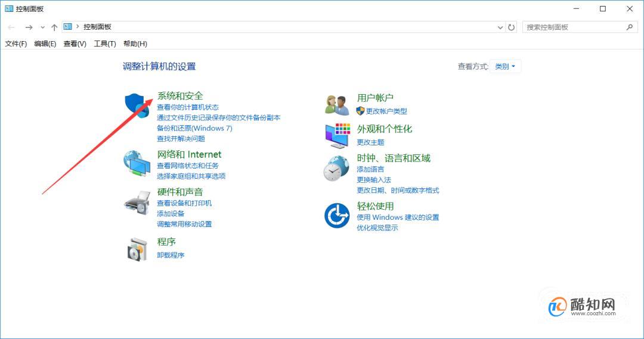The width and height of the screenshot is (644, 339).
Task: Click the back navigation arrow
Action: click(11, 27)
